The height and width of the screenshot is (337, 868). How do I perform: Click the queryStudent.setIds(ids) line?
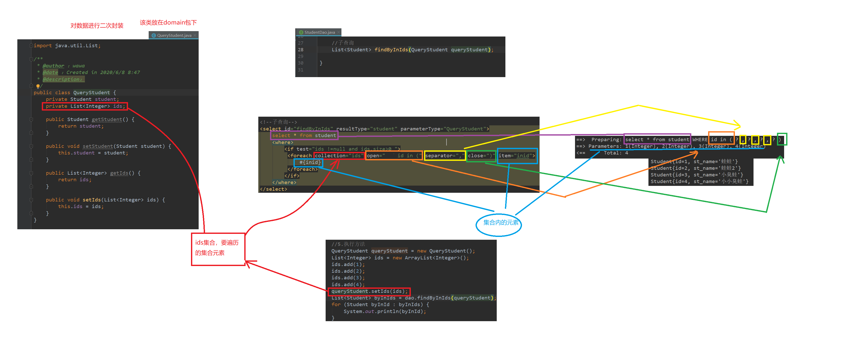click(x=369, y=291)
